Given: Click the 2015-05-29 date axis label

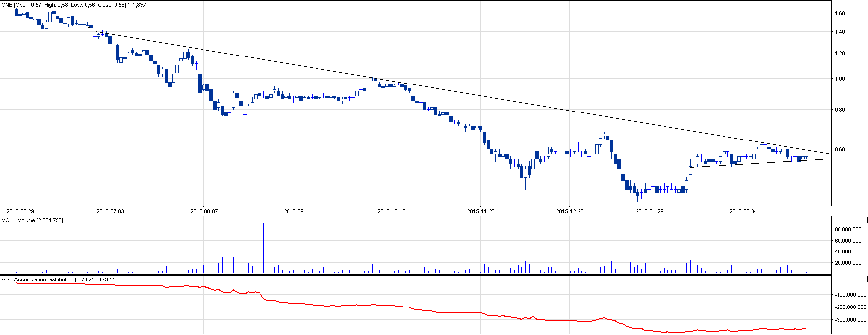Looking at the screenshot, I should coord(21,211).
